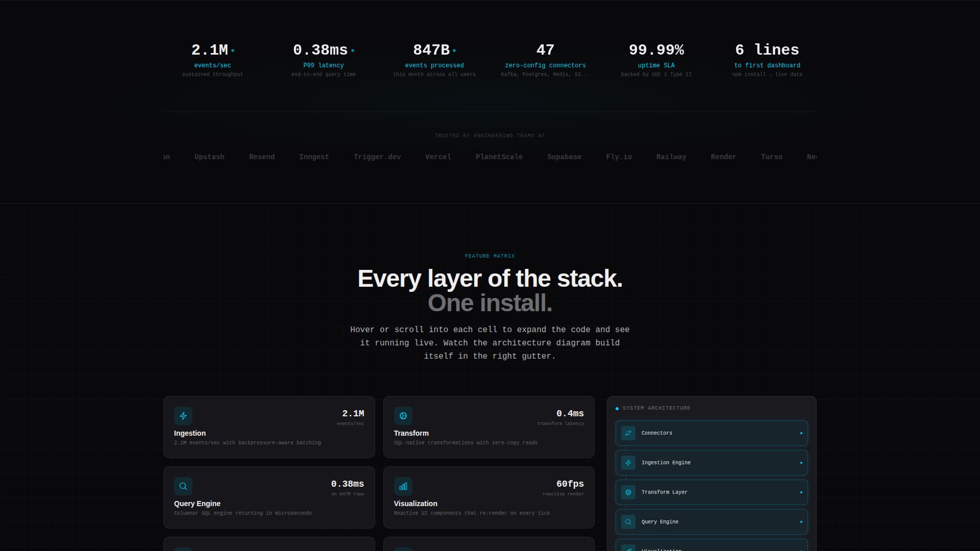Open the Query Engine feature card
980x551 pixels.
point(269,497)
